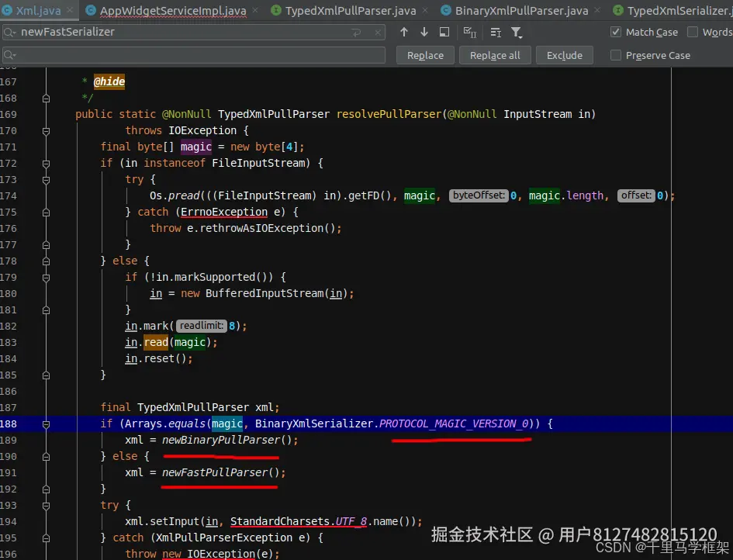Collapse the if fold marker at line 179
The height and width of the screenshot is (560, 733).
coord(46,278)
